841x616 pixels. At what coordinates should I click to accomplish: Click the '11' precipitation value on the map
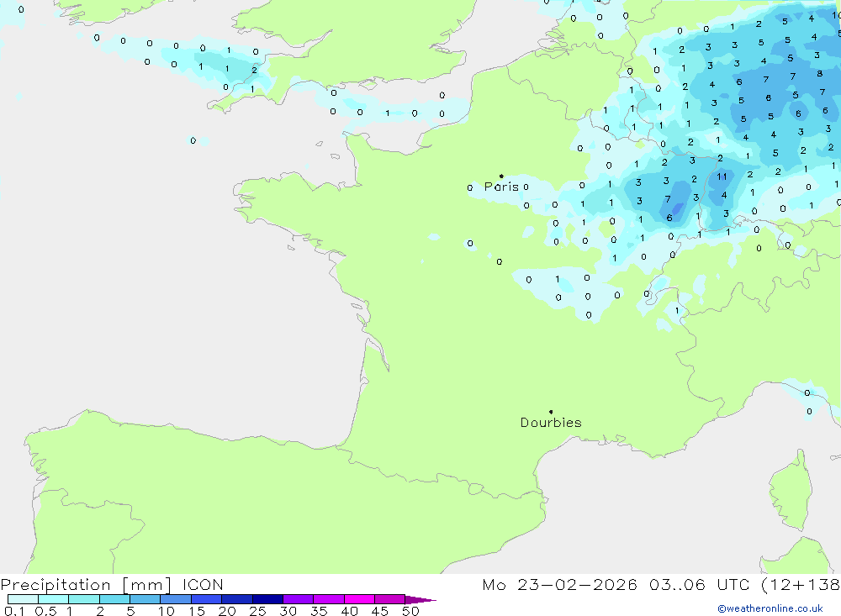(x=722, y=176)
